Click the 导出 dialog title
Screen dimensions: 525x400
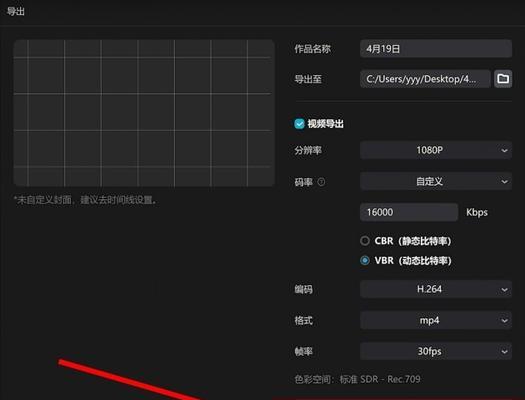click(x=16, y=11)
